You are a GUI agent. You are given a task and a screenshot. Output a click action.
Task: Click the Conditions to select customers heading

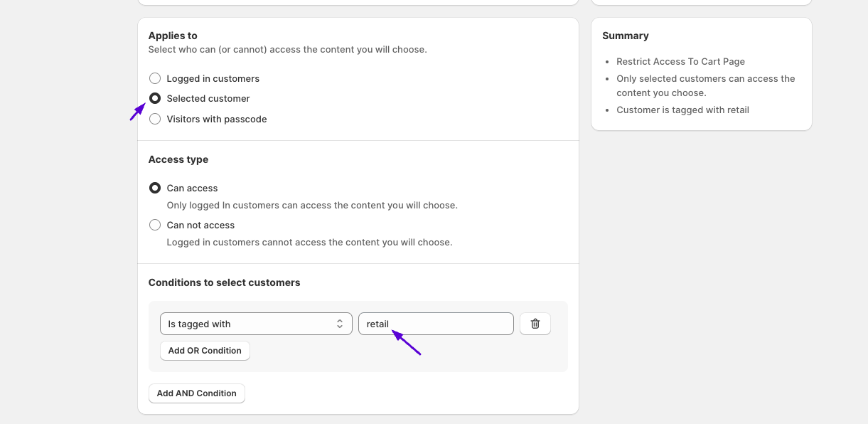click(224, 282)
